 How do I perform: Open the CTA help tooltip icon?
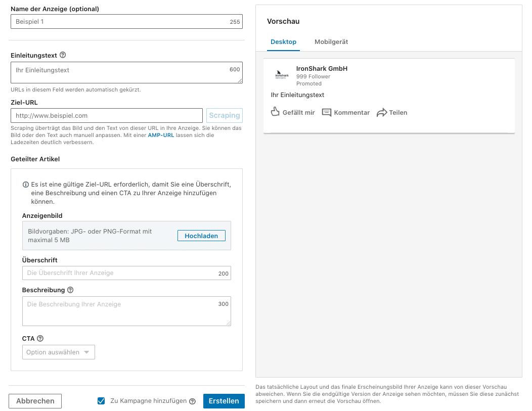[x=39, y=338]
